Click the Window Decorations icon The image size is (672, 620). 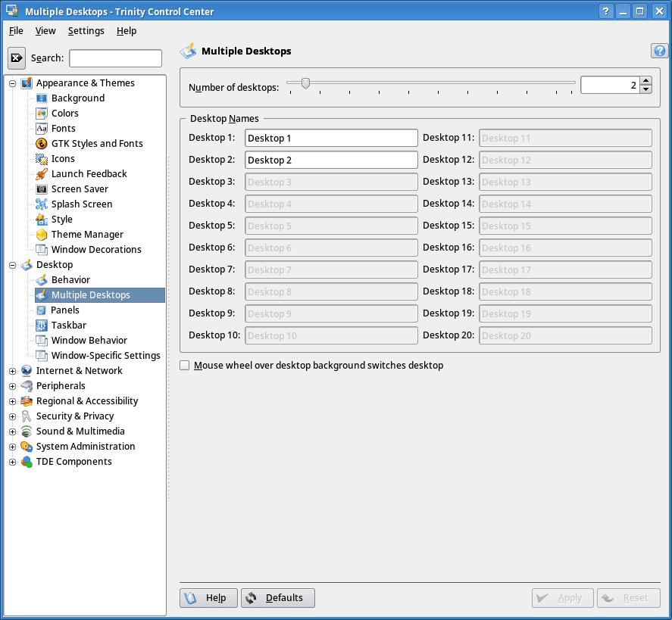pos(42,250)
